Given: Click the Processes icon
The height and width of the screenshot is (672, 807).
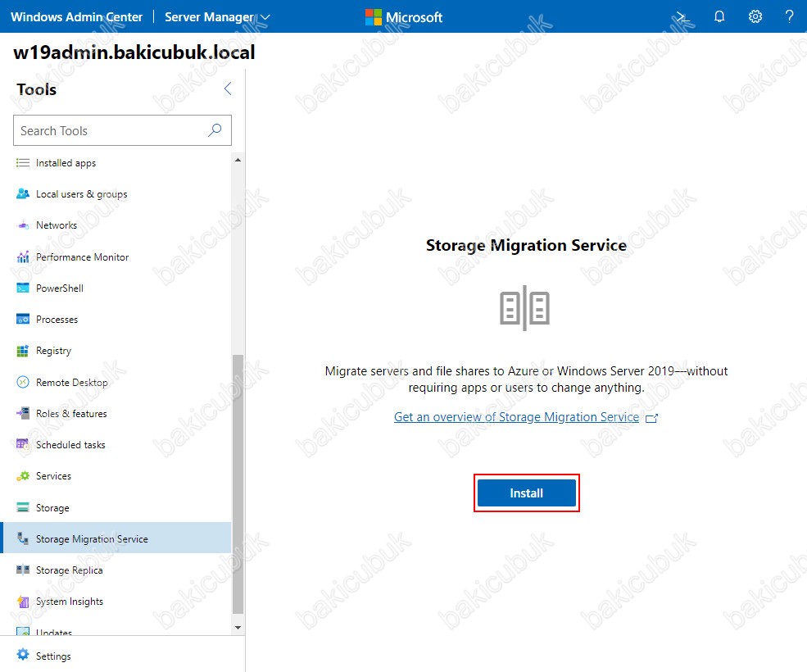Looking at the screenshot, I should point(23,320).
